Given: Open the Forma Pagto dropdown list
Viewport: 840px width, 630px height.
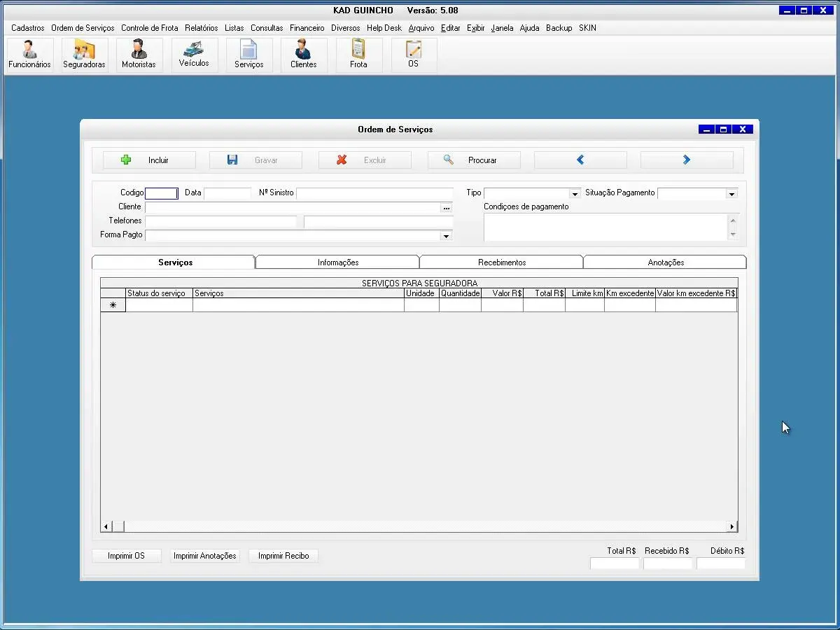Looking at the screenshot, I should [x=446, y=236].
